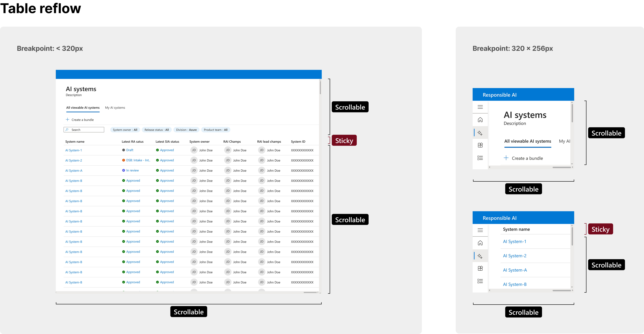Open hamburger menu in the small mockup with System name list
Image resolution: width=644 pixels, height=334 pixels.
480,230
